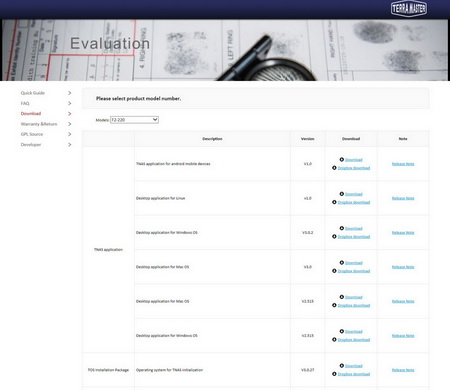The height and width of the screenshot is (390, 450).
Task: Click Download link for Mac OS version ending .315
Action: (354, 297)
